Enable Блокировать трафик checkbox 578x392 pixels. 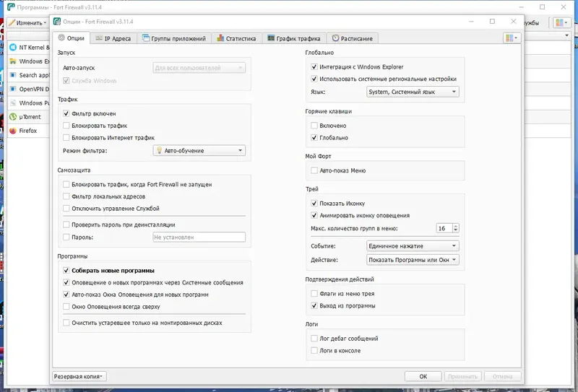(66, 126)
